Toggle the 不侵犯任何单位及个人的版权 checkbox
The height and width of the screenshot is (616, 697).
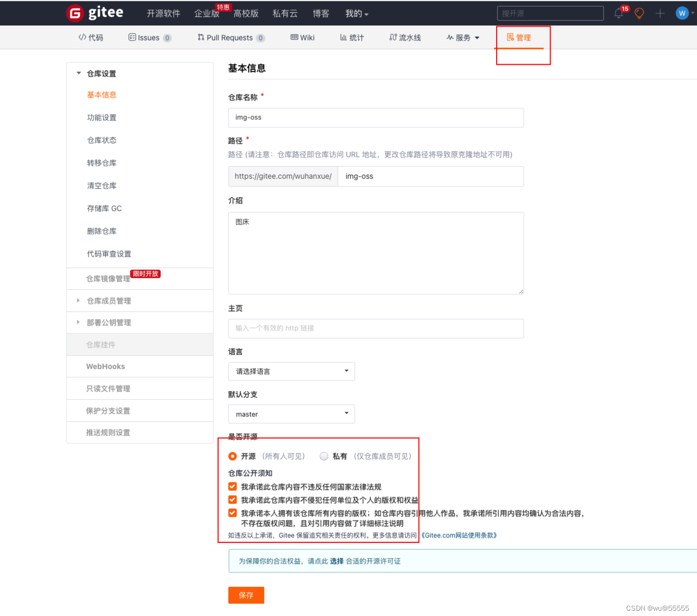pos(233,500)
